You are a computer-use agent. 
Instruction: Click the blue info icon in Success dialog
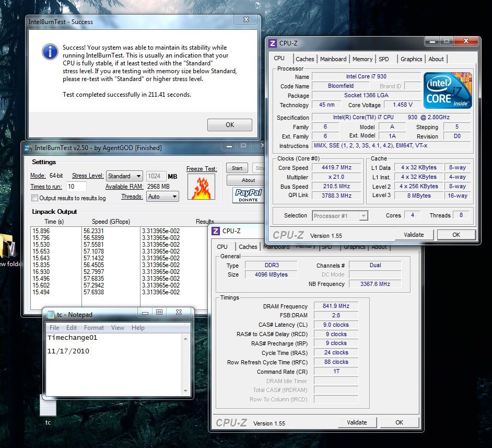[x=50, y=51]
